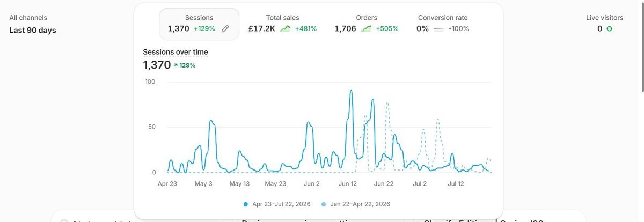This screenshot has height=222, width=644.
Task: Click the tallest sessions peak near Jun 12
Action: [x=351, y=91]
